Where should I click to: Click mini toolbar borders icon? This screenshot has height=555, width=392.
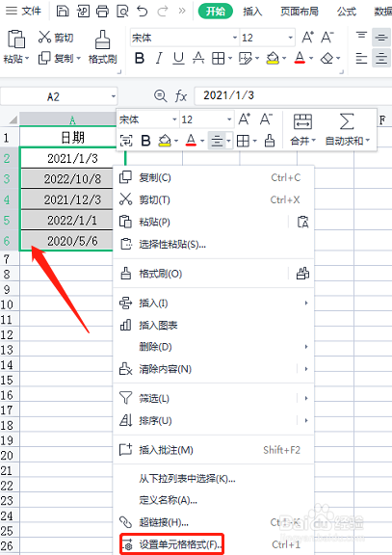(243, 141)
